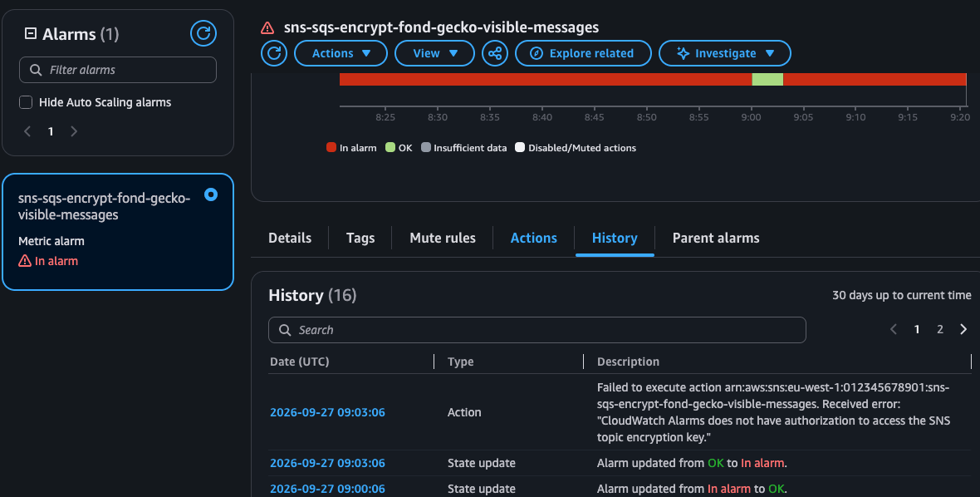Screen dimensions: 980x497
Task: Switch to the Tags tab
Action: 360,239
